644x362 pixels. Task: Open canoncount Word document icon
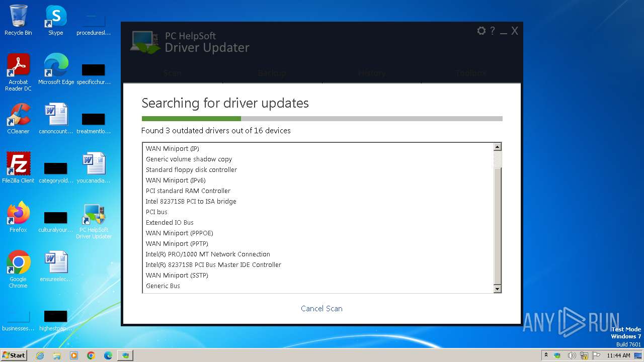[56, 119]
